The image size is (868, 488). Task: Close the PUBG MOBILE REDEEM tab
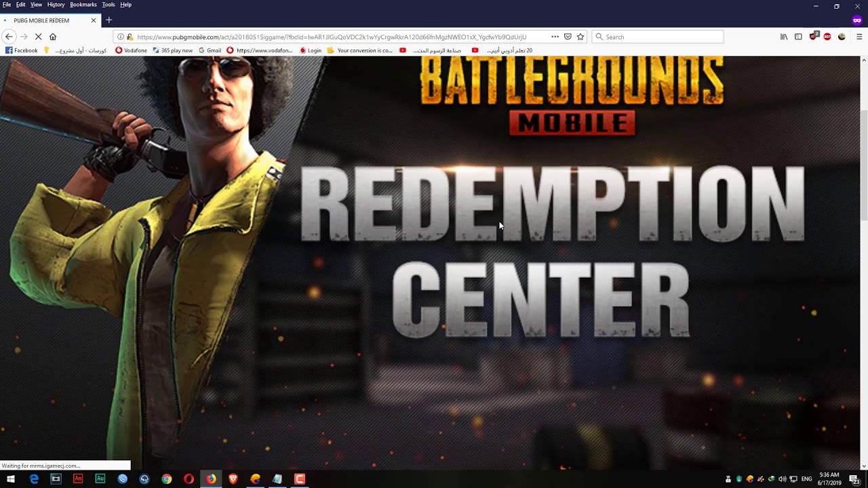tap(94, 20)
